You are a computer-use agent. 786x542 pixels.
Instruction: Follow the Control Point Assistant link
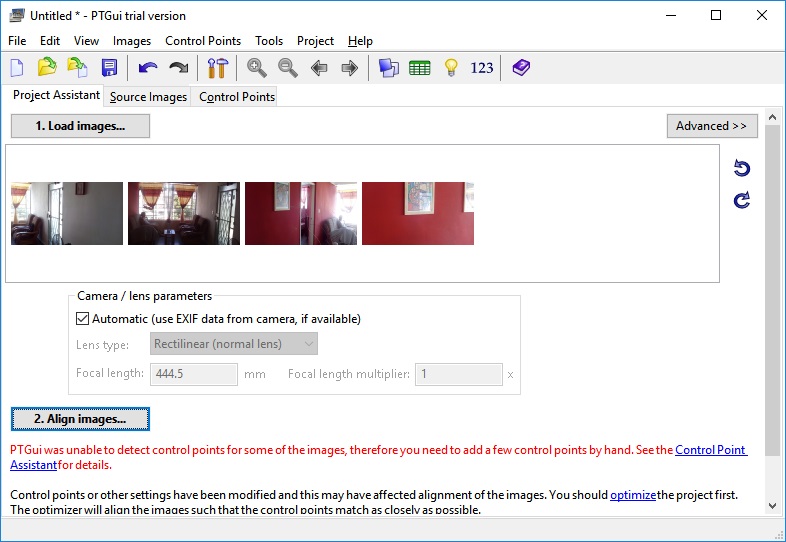(x=711, y=450)
